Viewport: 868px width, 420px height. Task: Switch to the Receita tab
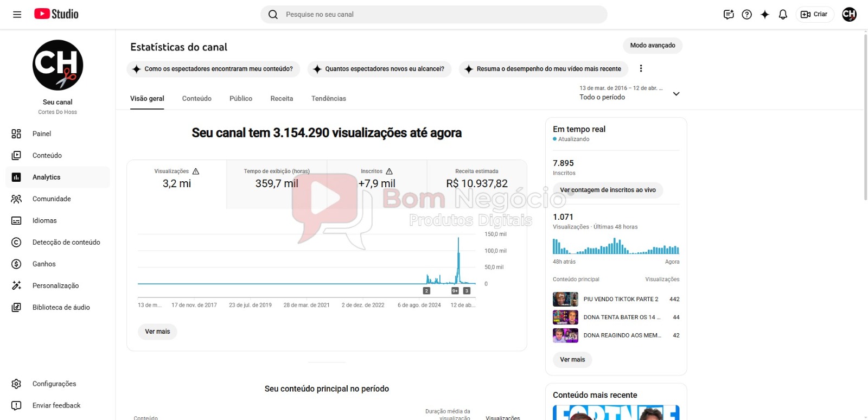pyautogui.click(x=282, y=99)
